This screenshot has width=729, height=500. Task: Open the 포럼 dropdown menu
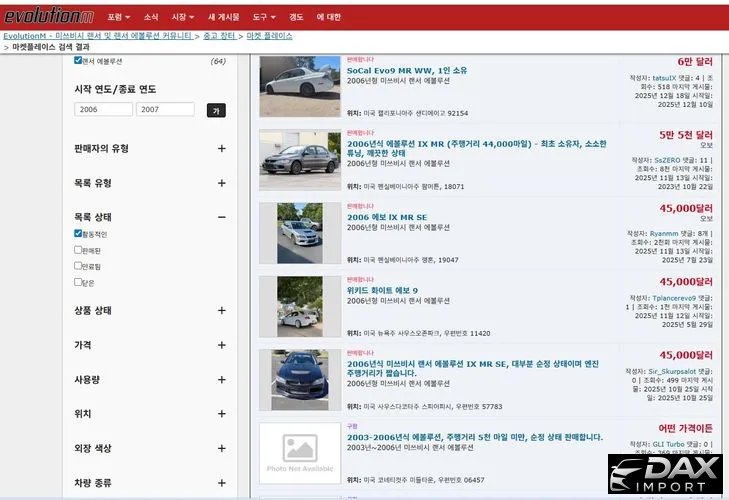click(x=119, y=17)
